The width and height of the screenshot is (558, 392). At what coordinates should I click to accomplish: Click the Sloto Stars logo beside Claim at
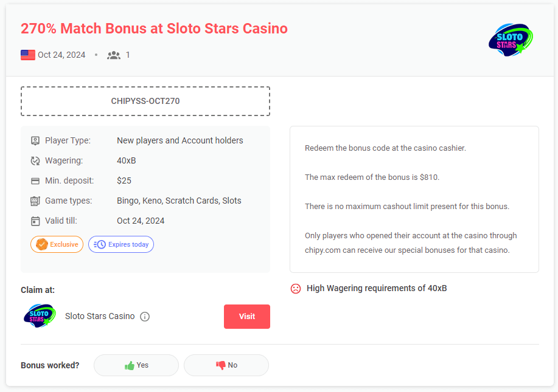pos(40,316)
